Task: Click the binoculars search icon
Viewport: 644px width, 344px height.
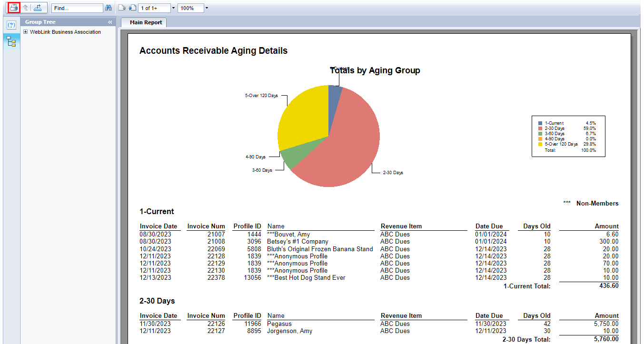Action: (109, 8)
